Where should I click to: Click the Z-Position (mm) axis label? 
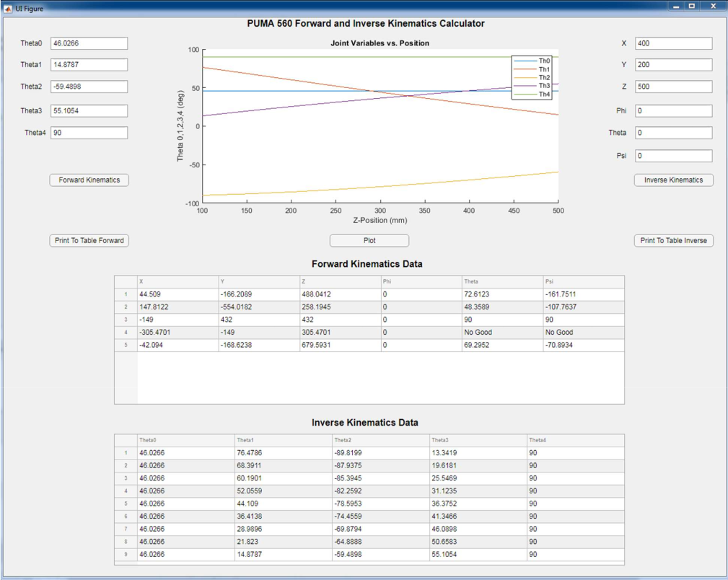click(380, 220)
